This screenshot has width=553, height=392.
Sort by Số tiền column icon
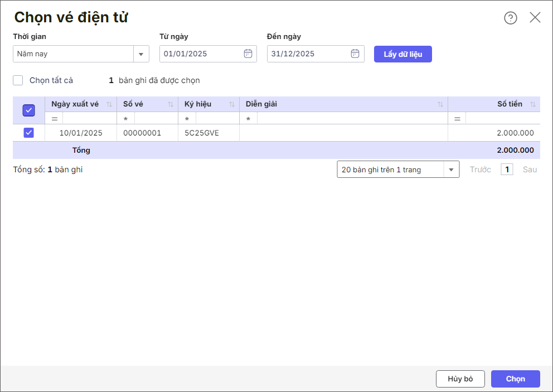click(532, 104)
